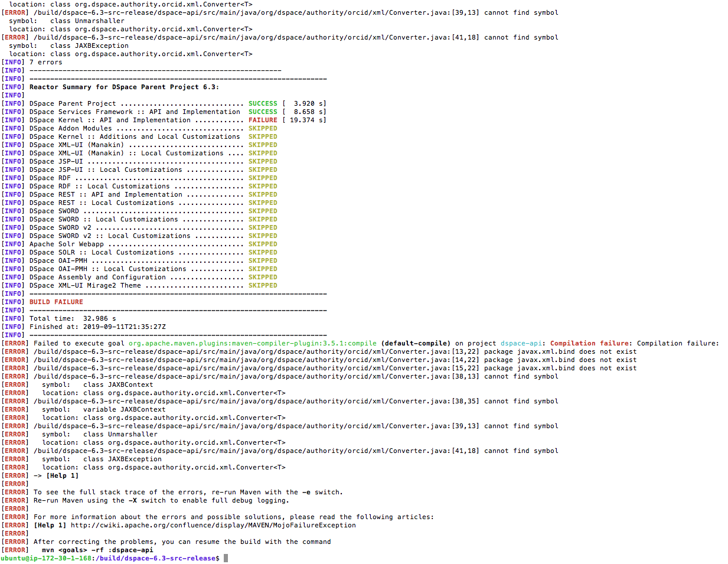Click the 'DSpace REST :: Local Customizations' row
The image size is (728, 564).
click(x=139, y=203)
